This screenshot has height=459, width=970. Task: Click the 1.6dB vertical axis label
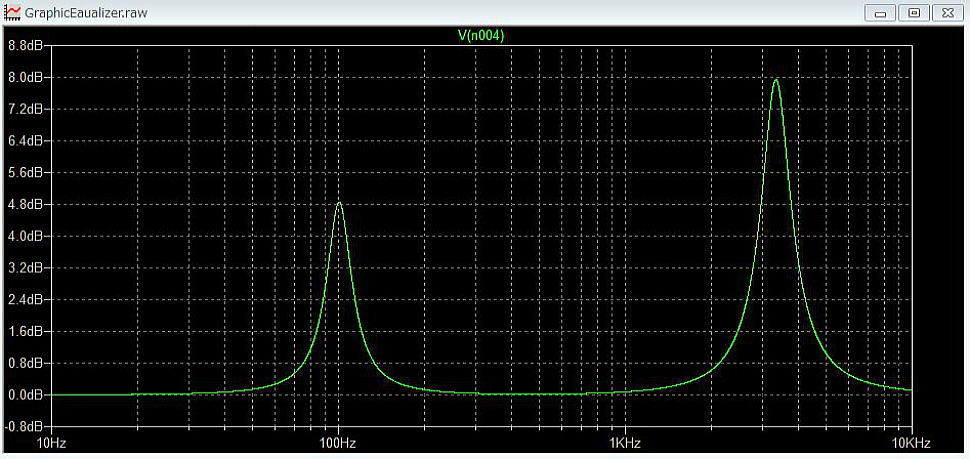(x=25, y=331)
